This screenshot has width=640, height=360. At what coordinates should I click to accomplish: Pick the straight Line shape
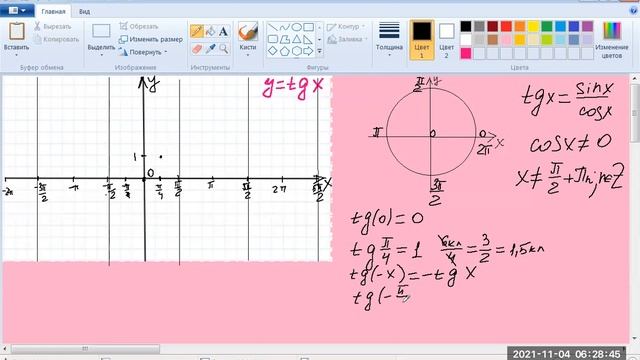[273, 27]
